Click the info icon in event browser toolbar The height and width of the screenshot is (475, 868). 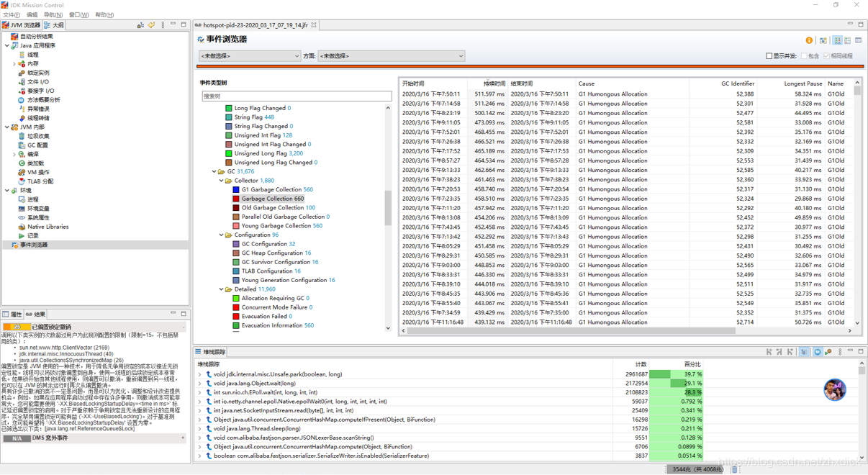809,40
